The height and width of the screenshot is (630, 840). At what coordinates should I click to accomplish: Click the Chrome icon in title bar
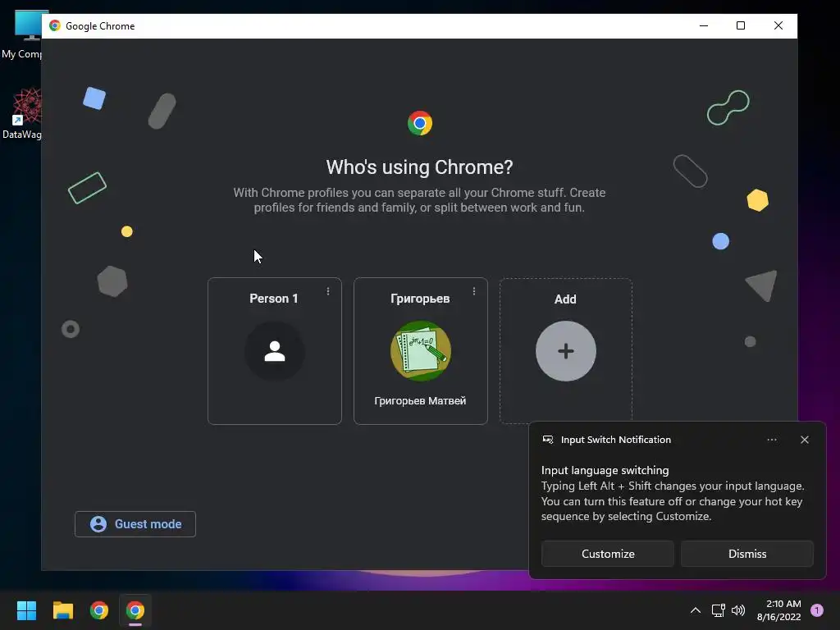(x=55, y=25)
